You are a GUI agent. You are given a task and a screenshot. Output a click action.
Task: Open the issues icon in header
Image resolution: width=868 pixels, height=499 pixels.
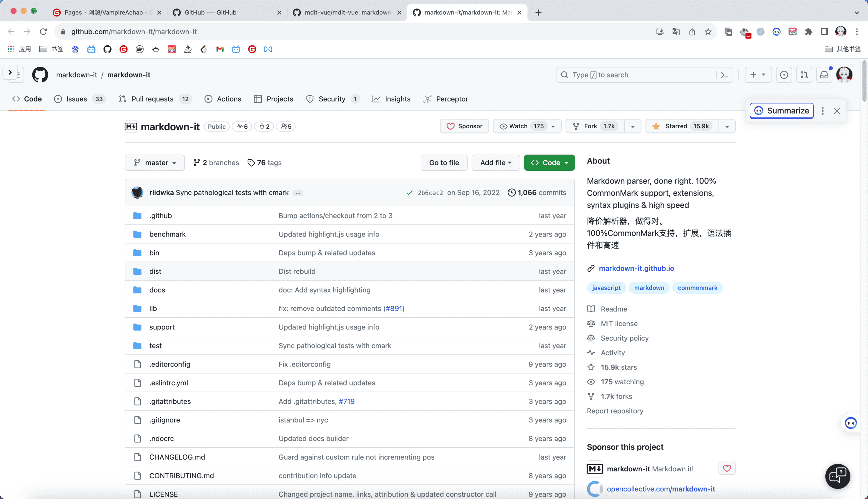[784, 75]
